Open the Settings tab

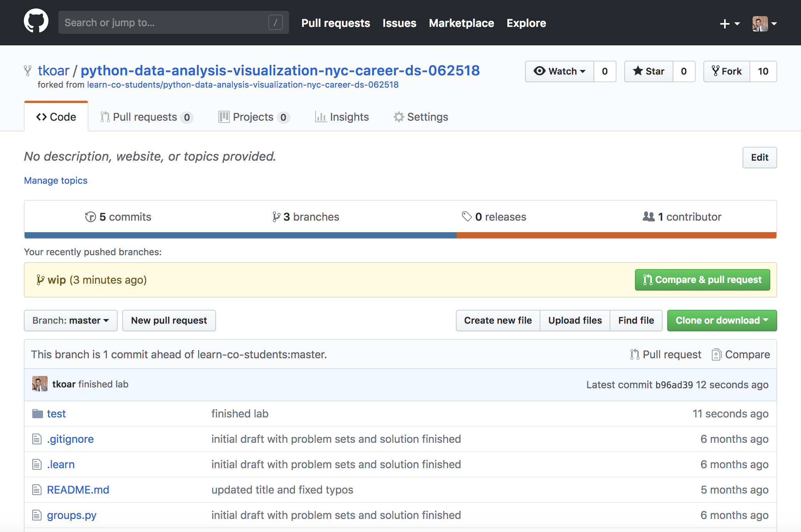pyautogui.click(x=420, y=117)
